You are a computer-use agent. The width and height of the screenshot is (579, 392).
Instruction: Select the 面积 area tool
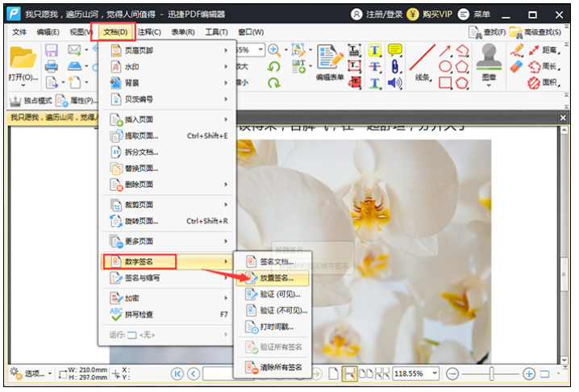click(544, 83)
